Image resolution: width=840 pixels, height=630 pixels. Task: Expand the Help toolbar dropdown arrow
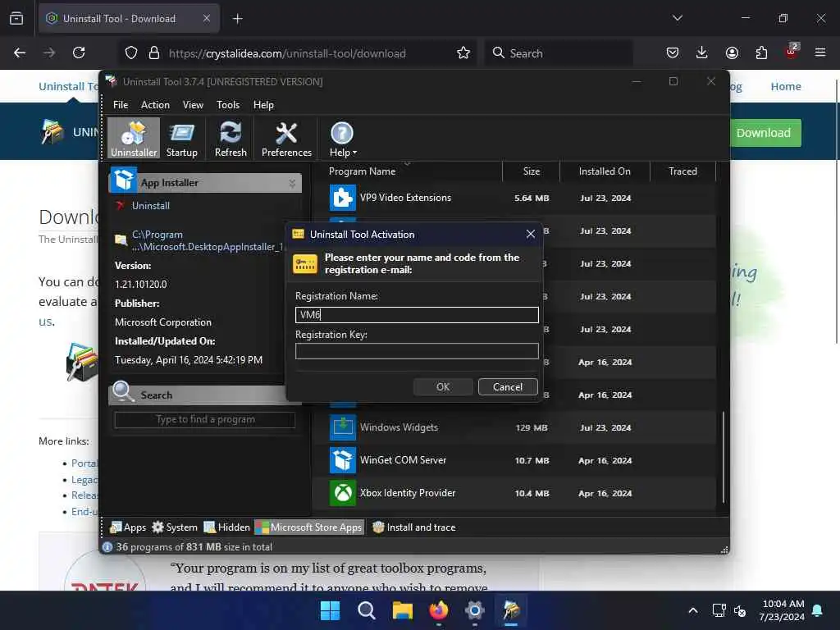(354, 153)
